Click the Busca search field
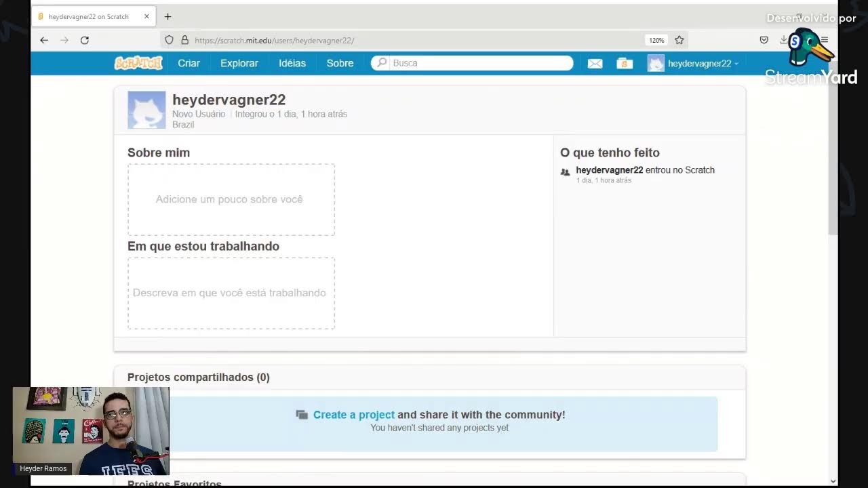 pyautogui.click(x=472, y=63)
